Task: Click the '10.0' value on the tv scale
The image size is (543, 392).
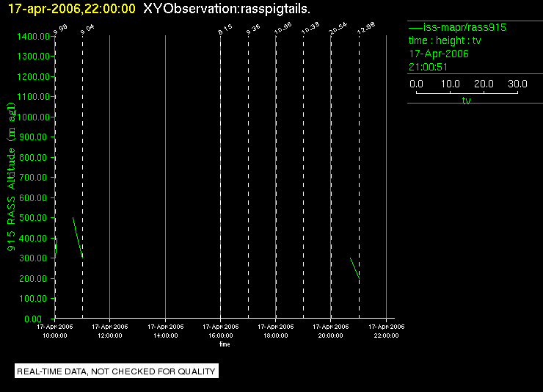Action: tap(451, 84)
